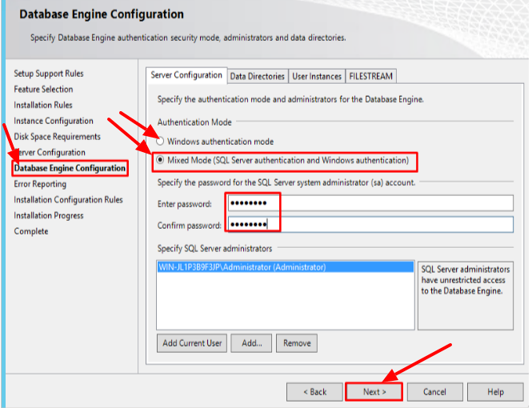
Task: Select Mixed Mode authentication radio button
Action: 160,160
